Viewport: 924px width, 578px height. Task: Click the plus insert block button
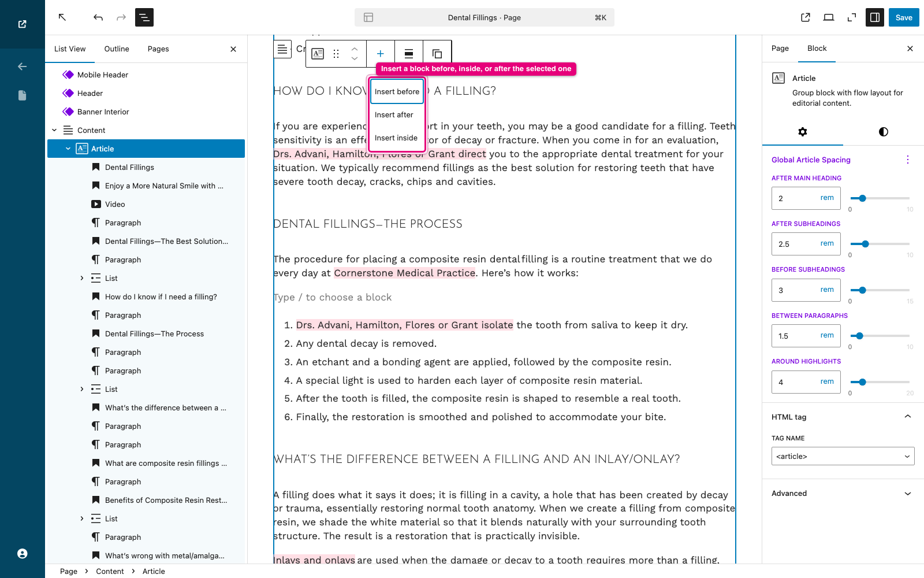381,54
